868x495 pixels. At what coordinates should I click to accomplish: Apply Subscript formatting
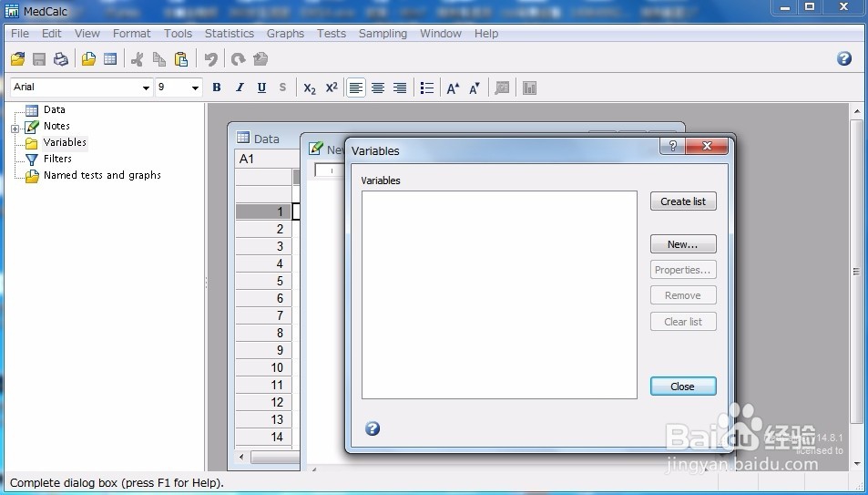click(x=310, y=88)
